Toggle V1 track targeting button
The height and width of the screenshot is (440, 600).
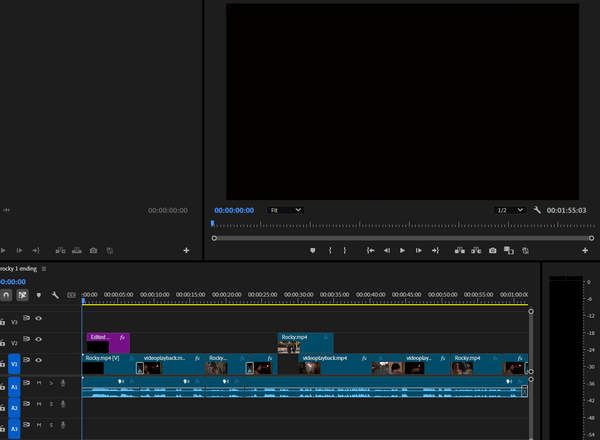[x=14, y=364]
